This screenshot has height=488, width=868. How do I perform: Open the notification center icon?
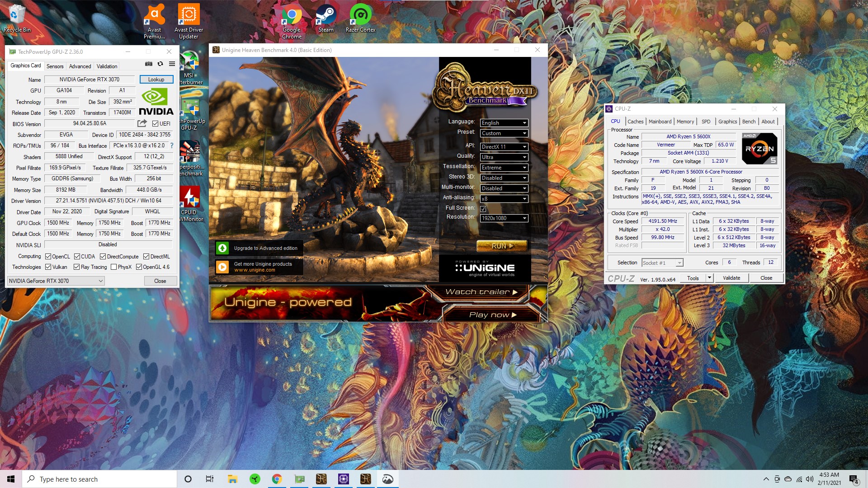click(854, 479)
